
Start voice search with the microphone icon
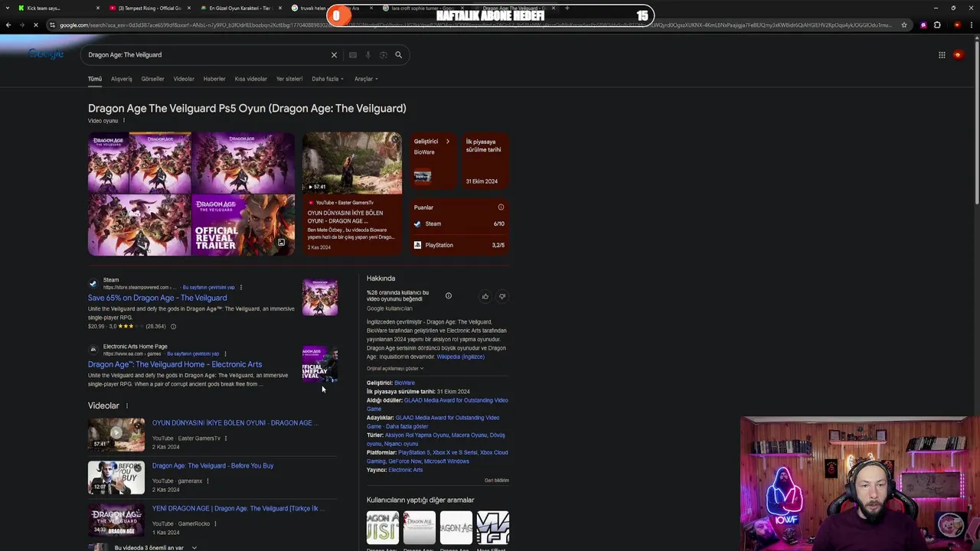pos(367,55)
